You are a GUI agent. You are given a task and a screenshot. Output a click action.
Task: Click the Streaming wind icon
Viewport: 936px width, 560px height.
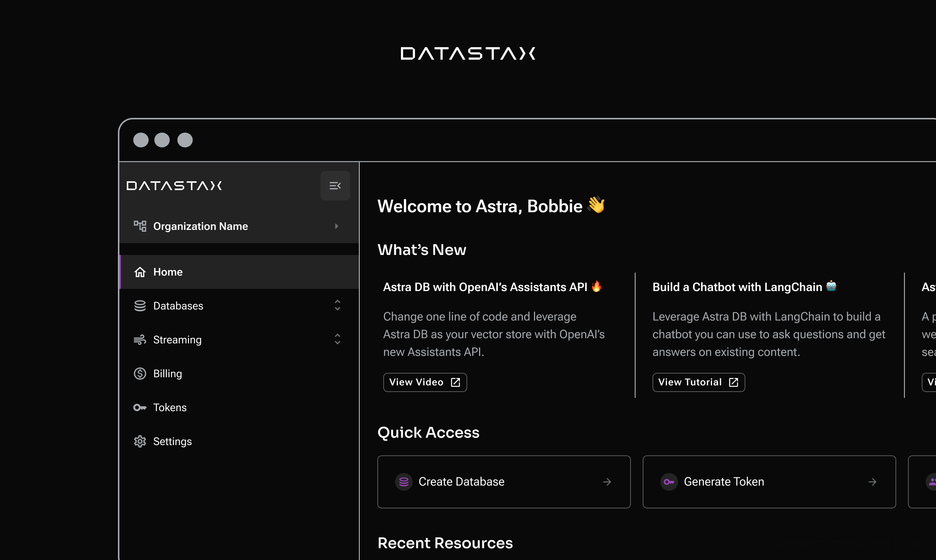(140, 340)
